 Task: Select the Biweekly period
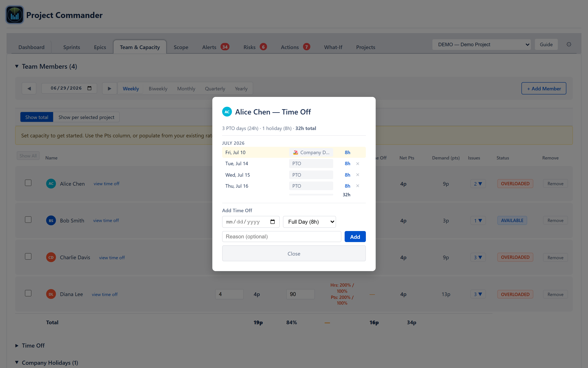[158, 89]
